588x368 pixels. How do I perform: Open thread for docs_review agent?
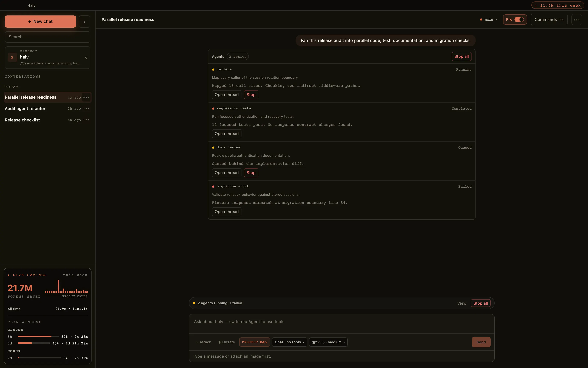(226, 173)
